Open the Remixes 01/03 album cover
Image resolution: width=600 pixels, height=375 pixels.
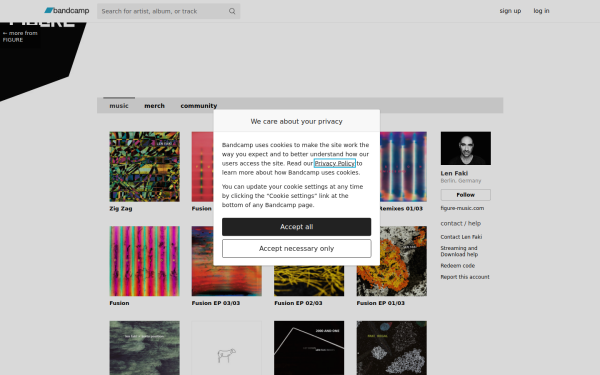[403, 167]
